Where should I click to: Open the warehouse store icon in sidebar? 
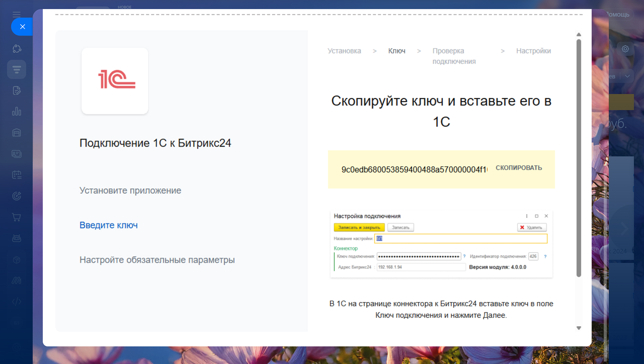coord(17,133)
